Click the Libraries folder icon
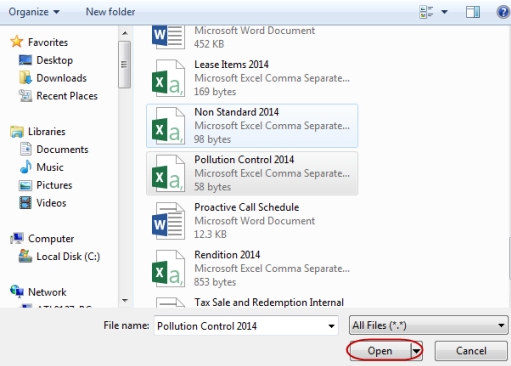Image resolution: width=511 pixels, height=366 pixels. click(17, 132)
